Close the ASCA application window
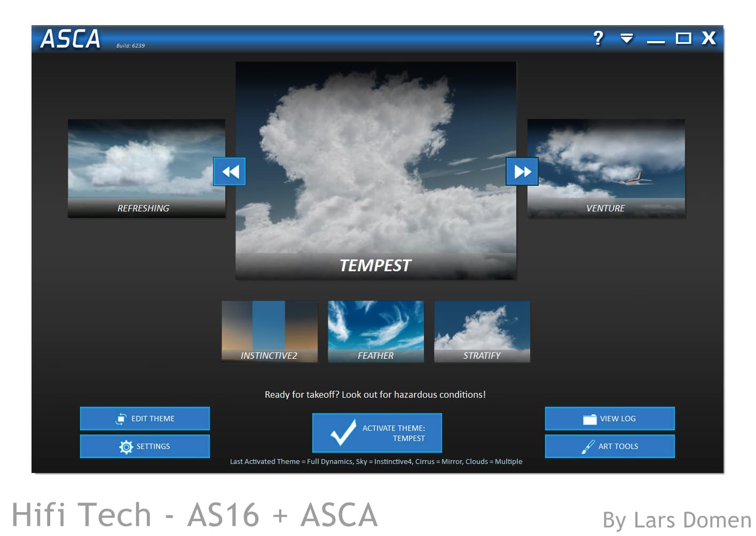The image size is (756, 536). coord(708,38)
